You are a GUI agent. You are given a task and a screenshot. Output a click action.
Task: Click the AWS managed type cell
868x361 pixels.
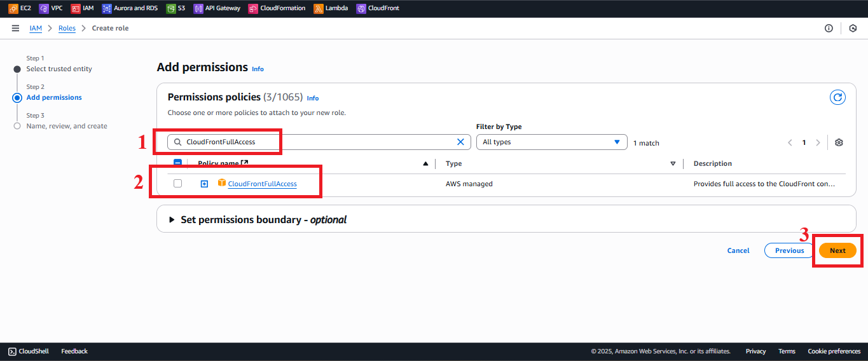click(469, 184)
